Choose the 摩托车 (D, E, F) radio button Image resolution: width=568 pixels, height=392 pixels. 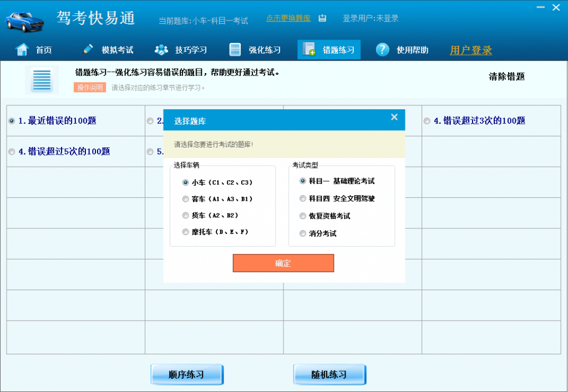tap(186, 232)
